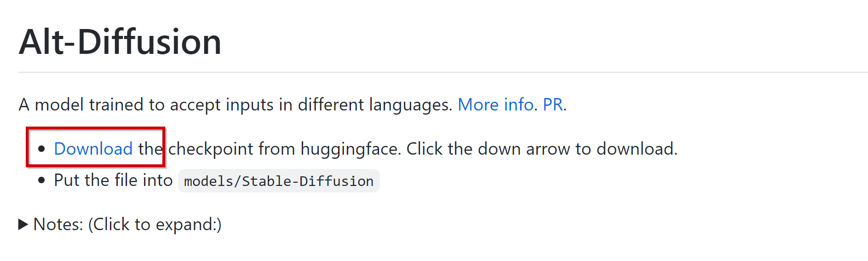Image resolution: width=868 pixels, height=261 pixels.
Task: Click the horizontal divider under the heading
Action: tap(443, 72)
